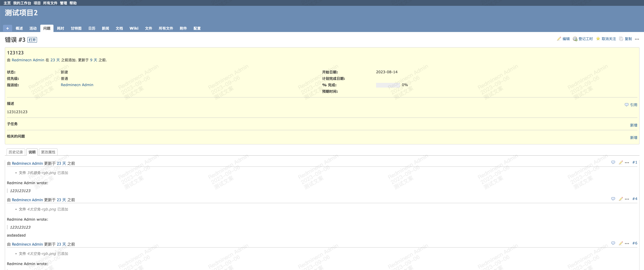Screen dimensions: 644x270
Task: Click the pencil icon next to 编辑
Action: [x=559, y=39]
